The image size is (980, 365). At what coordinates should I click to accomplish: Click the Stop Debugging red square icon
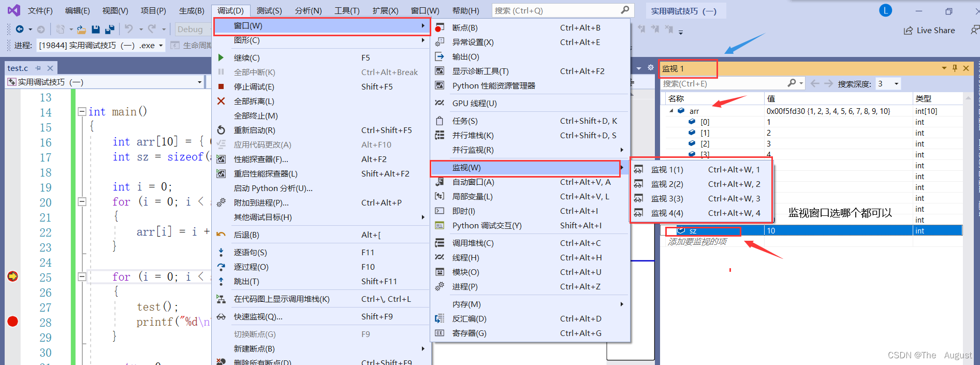pyautogui.click(x=221, y=86)
